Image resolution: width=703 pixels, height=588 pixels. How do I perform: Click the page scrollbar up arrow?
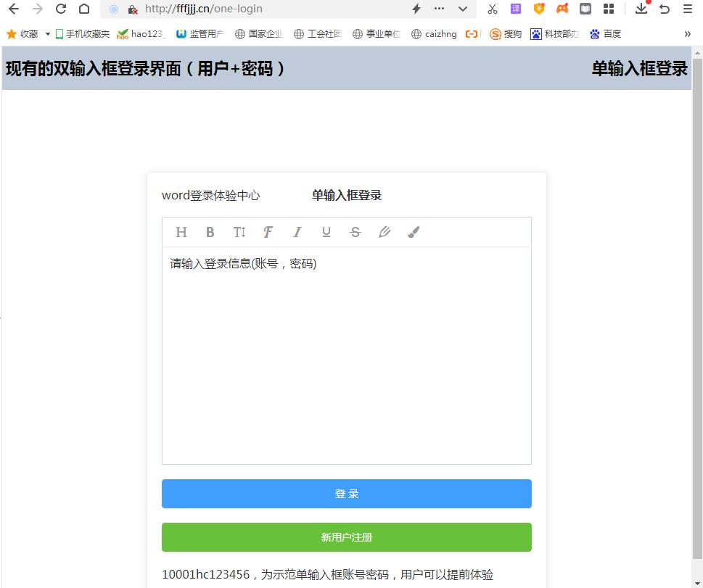pyautogui.click(x=697, y=52)
